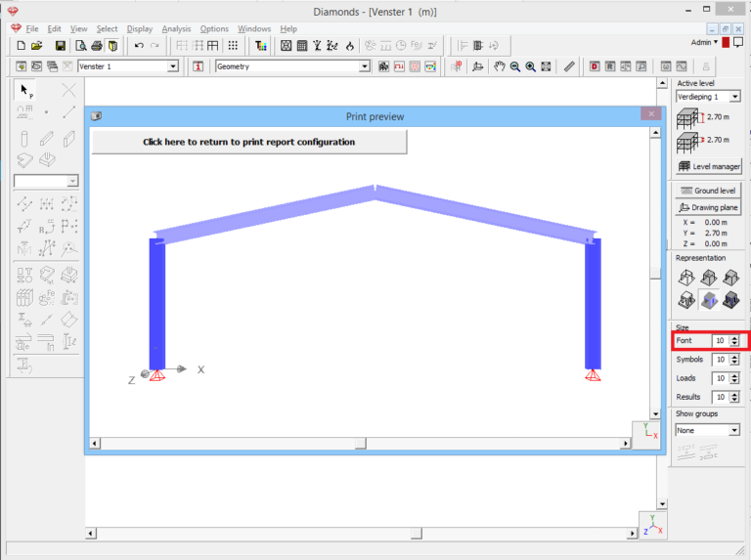The width and height of the screenshot is (751, 560).
Task: Open the File menu
Action: (x=32, y=28)
